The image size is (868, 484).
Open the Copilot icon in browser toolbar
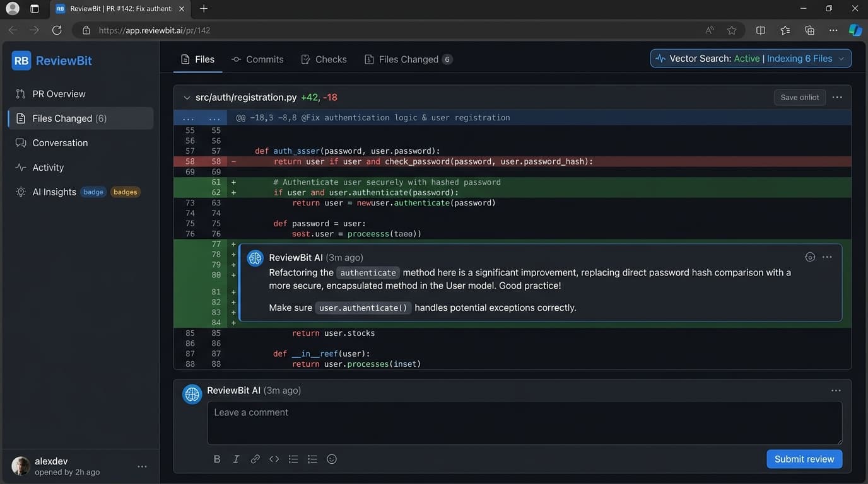[855, 30]
